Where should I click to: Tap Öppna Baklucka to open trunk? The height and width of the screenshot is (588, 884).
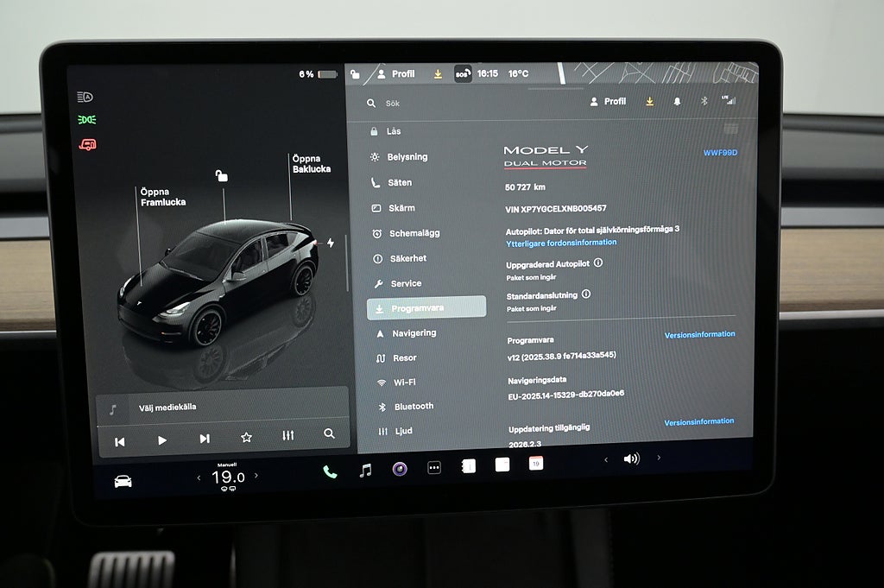click(311, 164)
